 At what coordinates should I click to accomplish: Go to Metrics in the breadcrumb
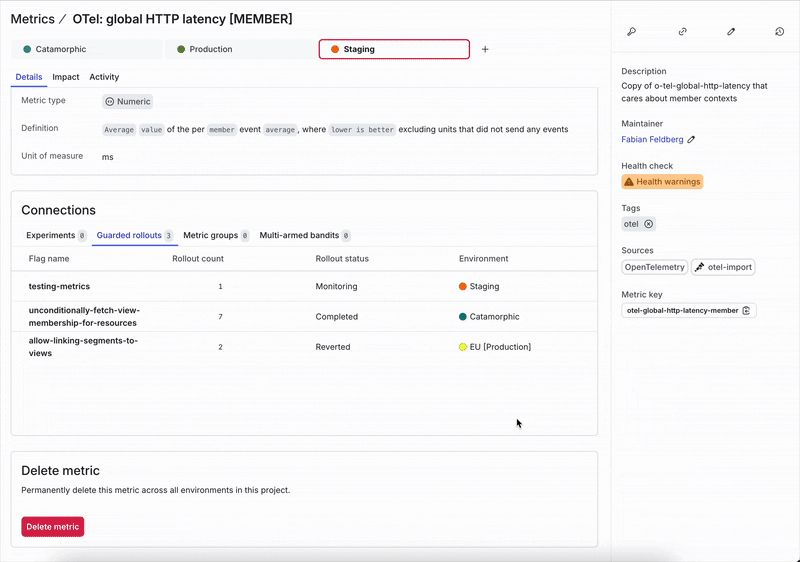tap(32, 19)
